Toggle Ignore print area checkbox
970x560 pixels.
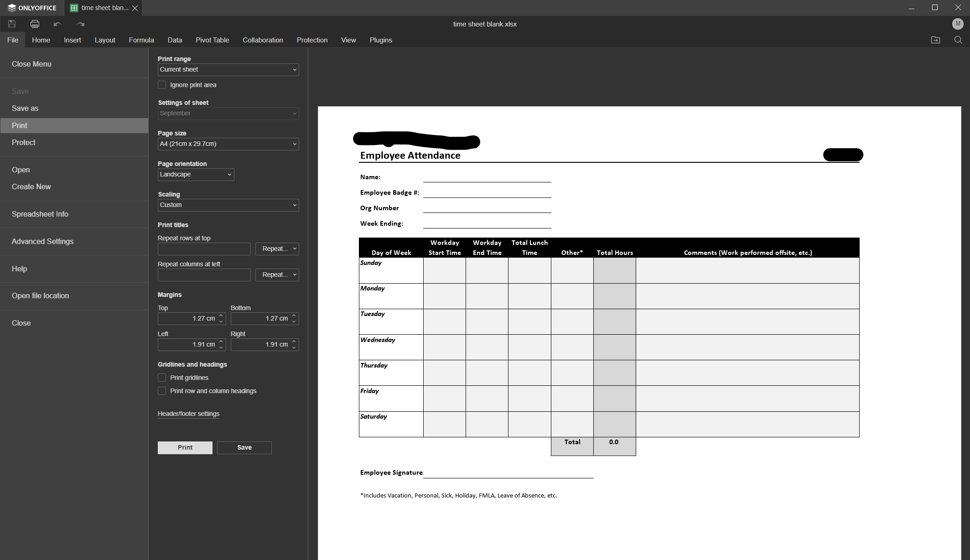click(162, 85)
